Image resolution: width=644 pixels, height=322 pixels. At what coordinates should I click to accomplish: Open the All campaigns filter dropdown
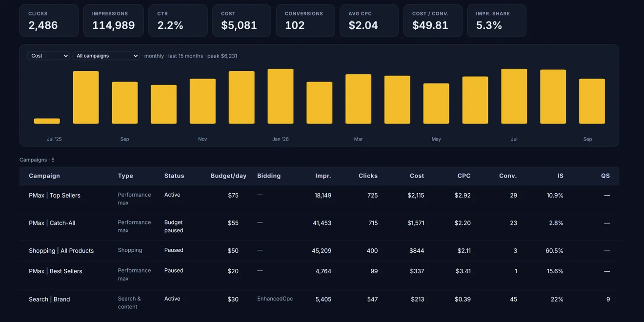click(x=106, y=56)
